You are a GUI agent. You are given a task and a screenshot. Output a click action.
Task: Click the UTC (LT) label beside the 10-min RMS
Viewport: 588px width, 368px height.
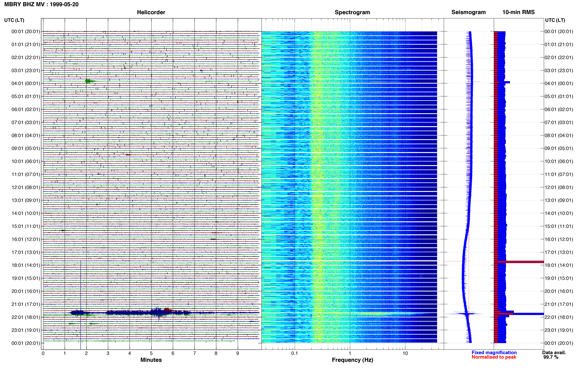(555, 20)
